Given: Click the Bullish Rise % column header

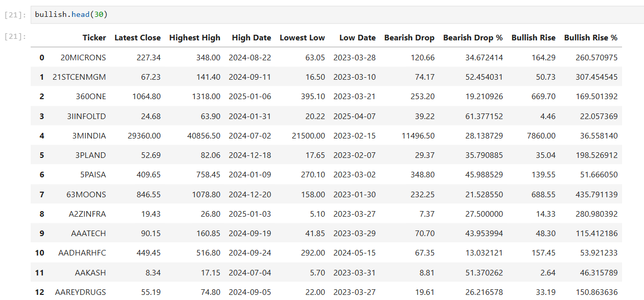Looking at the screenshot, I should pos(591,38).
